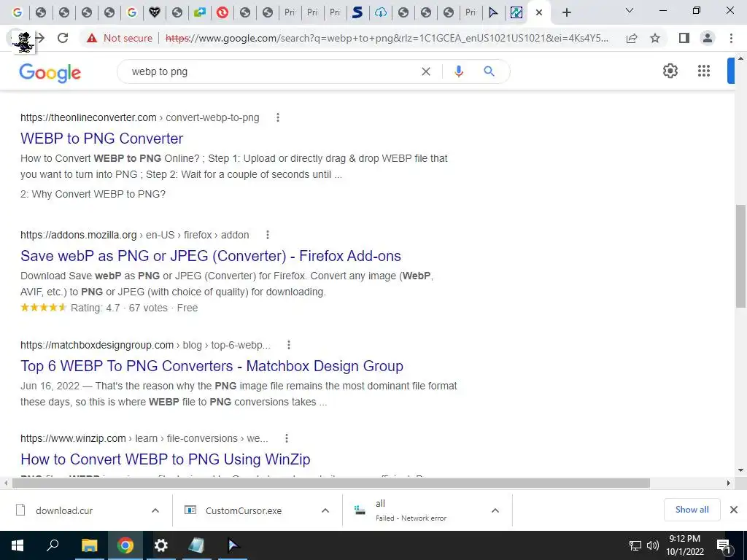This screenshot has height=560, width=747.
Task: Open Custom Cursor app in taskbar
Action: tap(233, 545)
